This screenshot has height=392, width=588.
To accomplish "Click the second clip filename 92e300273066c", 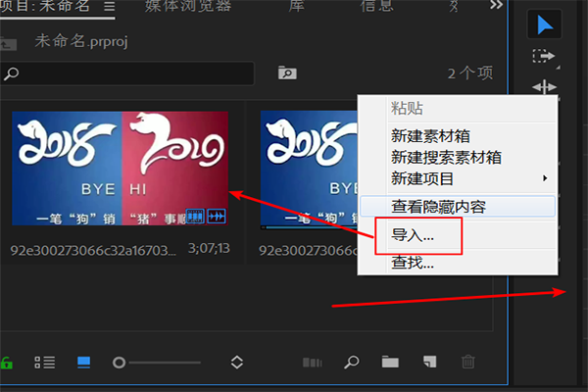I will (309, 250).
